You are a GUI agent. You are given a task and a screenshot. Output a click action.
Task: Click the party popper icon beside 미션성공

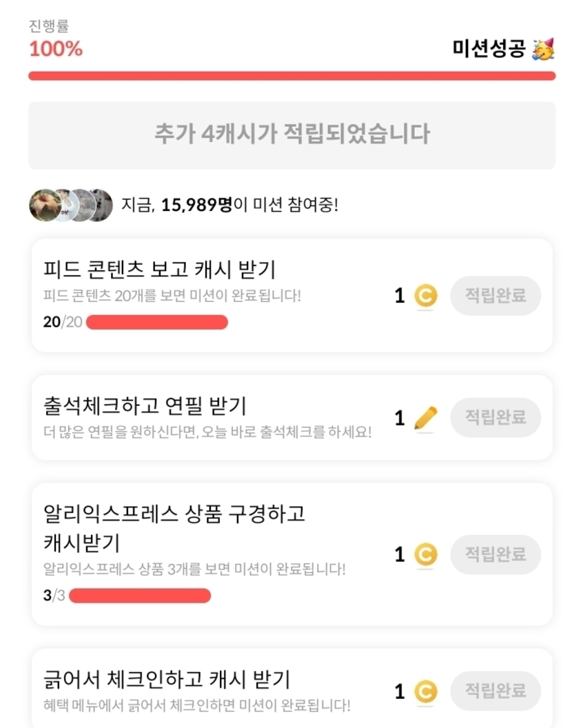[x=543, y=49]
